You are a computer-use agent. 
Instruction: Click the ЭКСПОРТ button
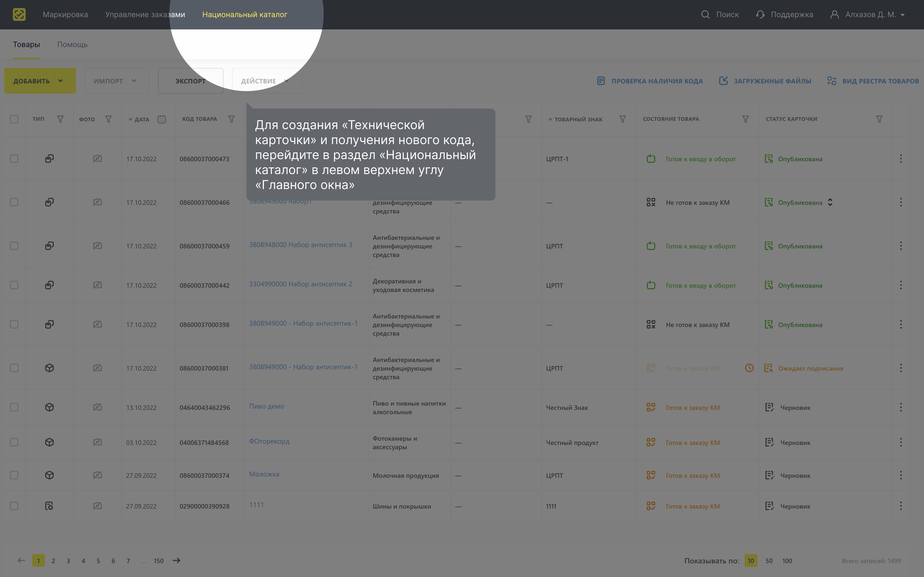[x=190, y=81]
